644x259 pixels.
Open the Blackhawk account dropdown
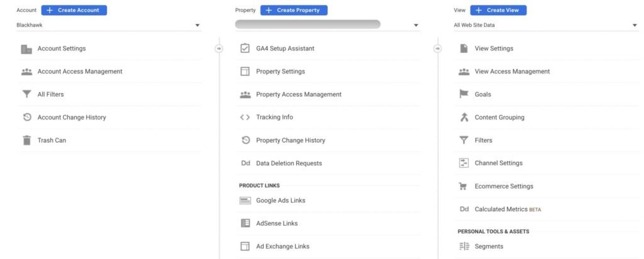109,25
